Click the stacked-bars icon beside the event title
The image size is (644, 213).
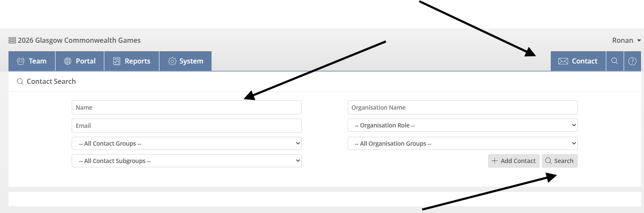[12, 41]
